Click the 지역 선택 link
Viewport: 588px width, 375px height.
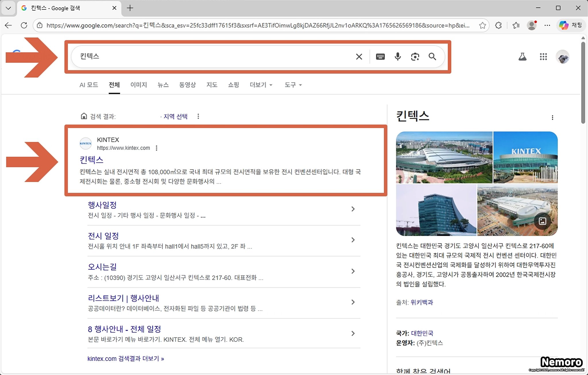175,116
